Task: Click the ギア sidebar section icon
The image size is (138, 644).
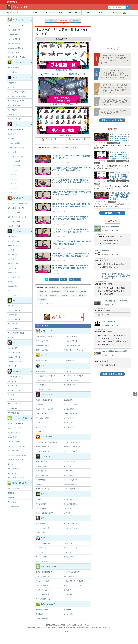Action: 10,343
